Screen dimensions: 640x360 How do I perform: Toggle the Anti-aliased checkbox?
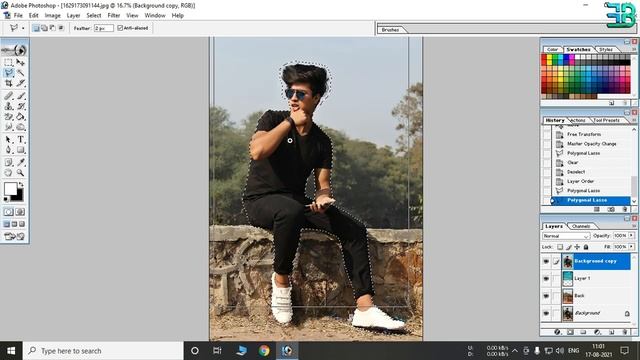120,28
